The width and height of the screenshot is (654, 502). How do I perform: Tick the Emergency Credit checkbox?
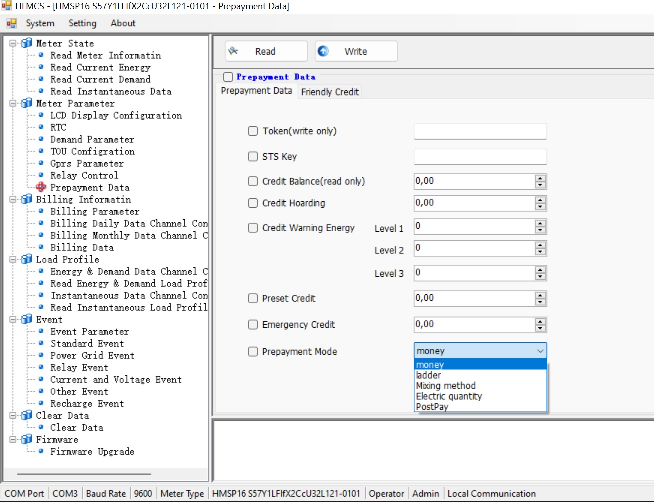point(252,325)
